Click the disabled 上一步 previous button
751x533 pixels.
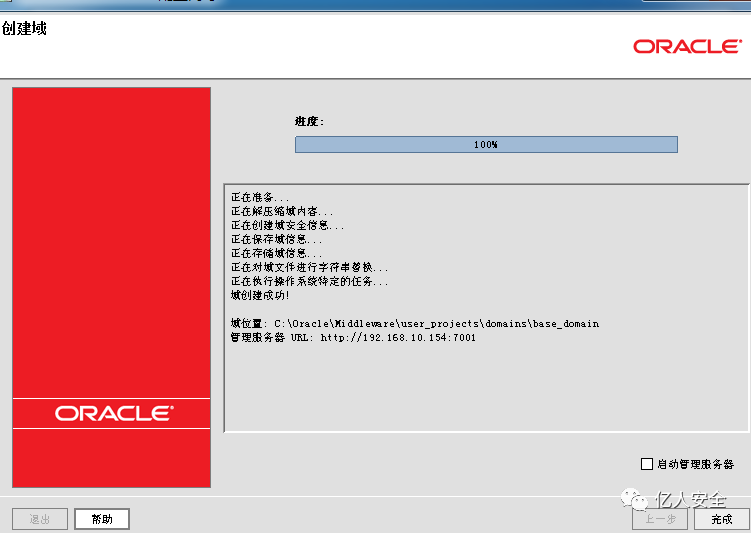point(660,519)
